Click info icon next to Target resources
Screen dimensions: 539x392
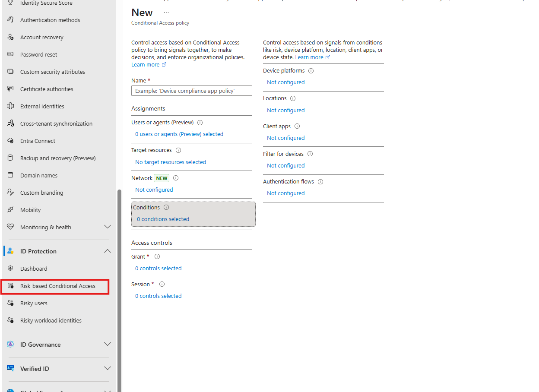pyautogui.click(x=178, y=150)
